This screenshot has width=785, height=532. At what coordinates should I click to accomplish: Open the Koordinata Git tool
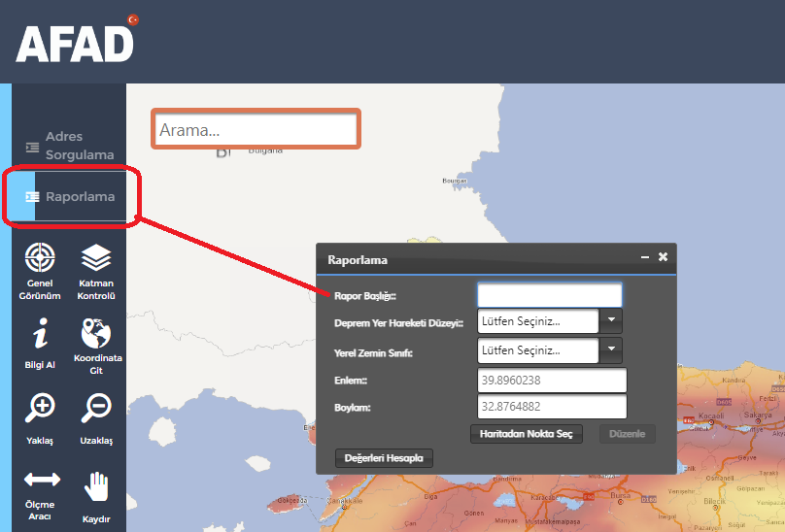click(97, 346)
